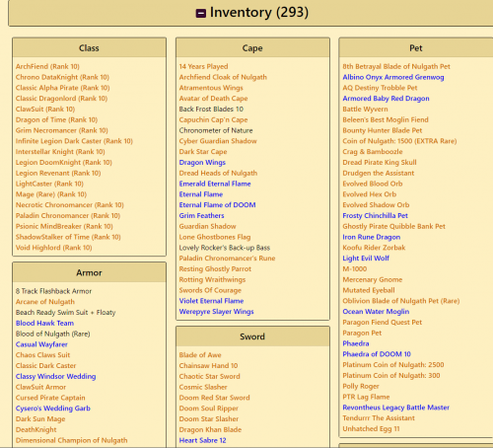The image size is (493, 448).
Task: Open Albino Onyx Armored Grenwog link
Action: pyautogui.click(x=393, y=77)
